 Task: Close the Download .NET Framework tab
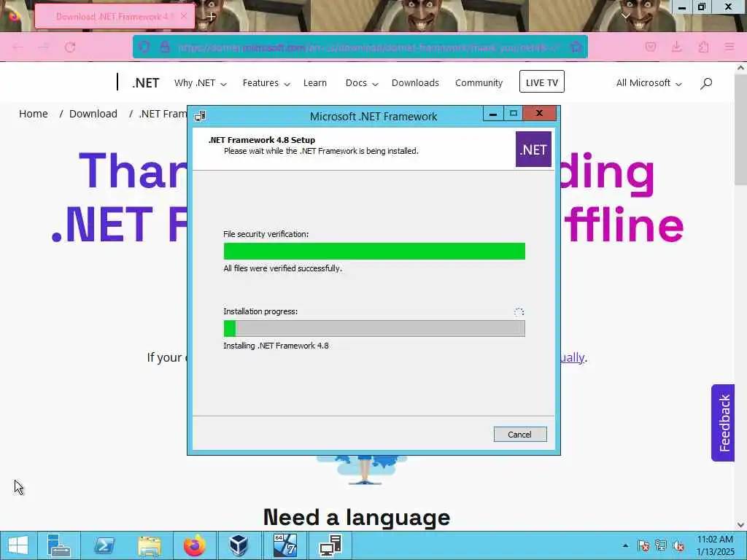coord(184,16)
